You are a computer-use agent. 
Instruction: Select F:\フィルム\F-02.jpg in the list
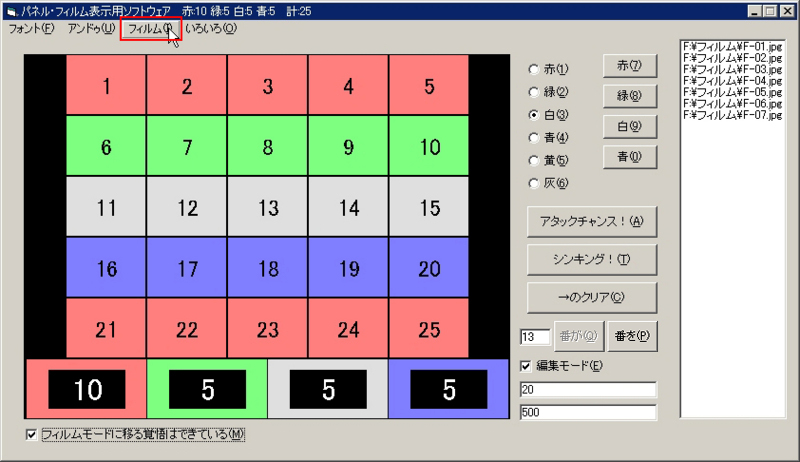point(732,58)
